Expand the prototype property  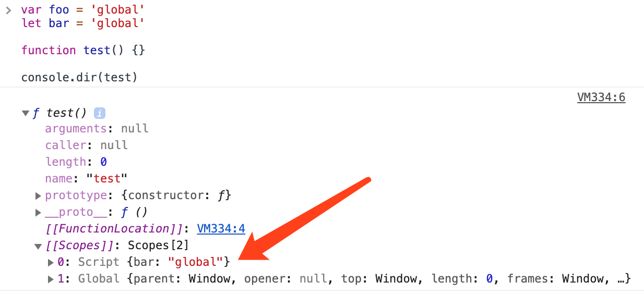click(38, 196)
